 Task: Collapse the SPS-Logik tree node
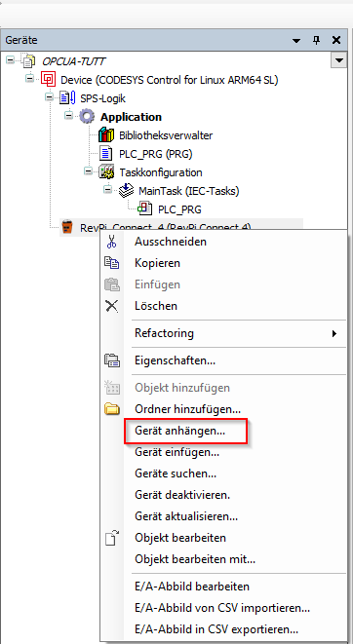click(x=49, y=97)
